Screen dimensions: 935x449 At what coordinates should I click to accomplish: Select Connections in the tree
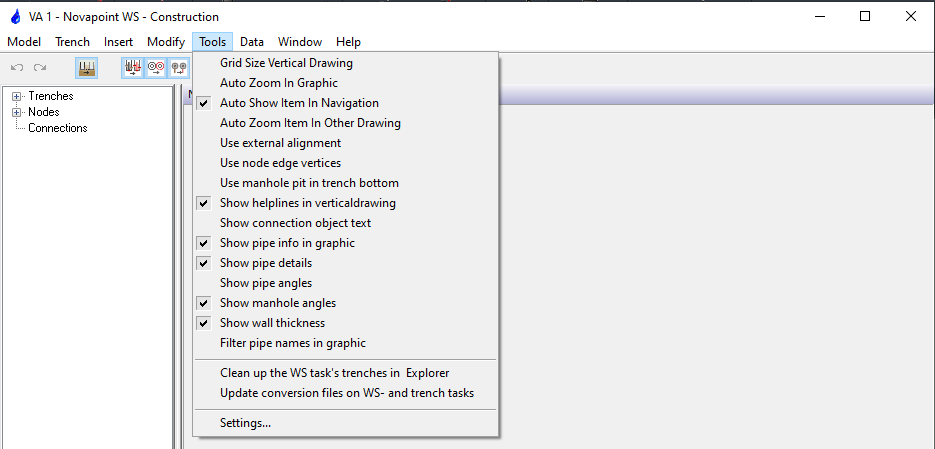[x=57, y=128]
